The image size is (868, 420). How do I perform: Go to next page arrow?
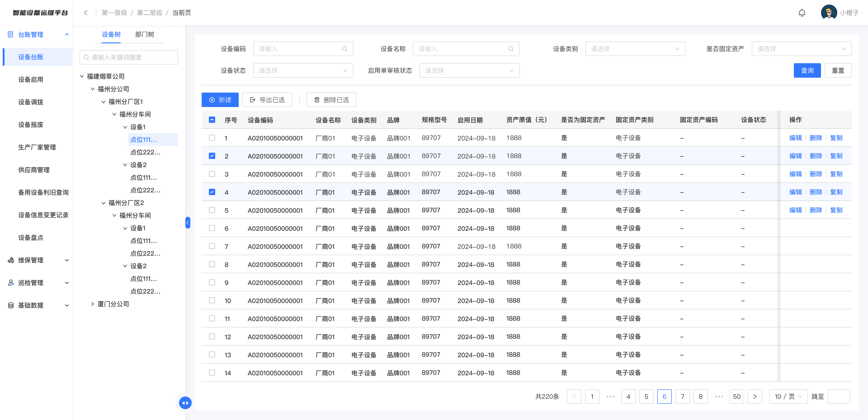(755, 397)
